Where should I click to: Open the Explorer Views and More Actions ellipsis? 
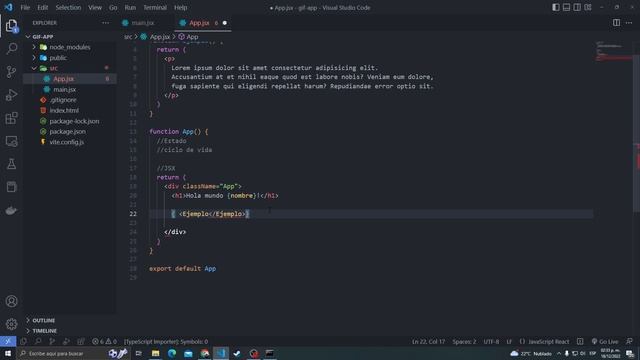coord(105,23)
